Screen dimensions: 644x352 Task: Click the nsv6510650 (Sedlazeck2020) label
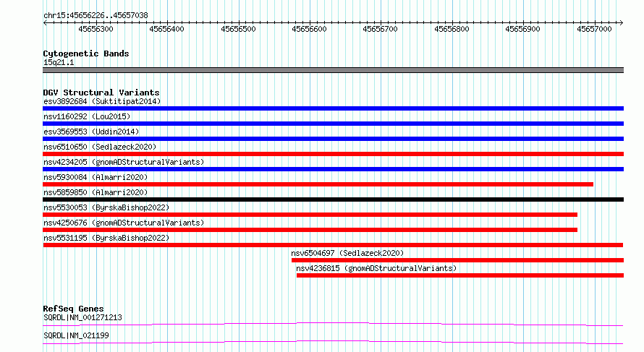click(100, 147)
